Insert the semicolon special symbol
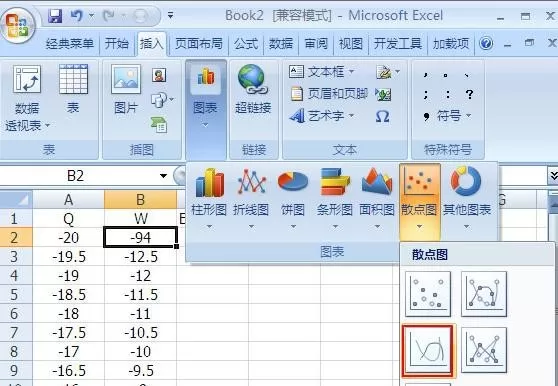 pyautogui.click(x=426, y=94)
